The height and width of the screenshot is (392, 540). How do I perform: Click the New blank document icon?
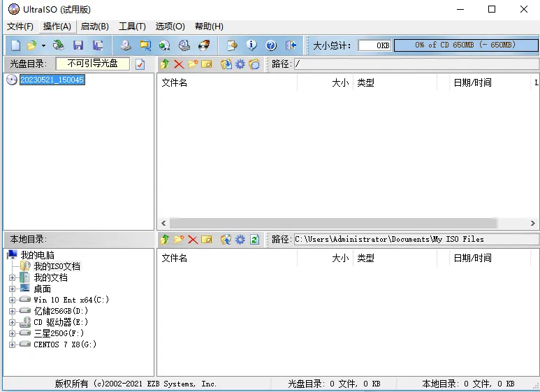(x=16, y=45)
